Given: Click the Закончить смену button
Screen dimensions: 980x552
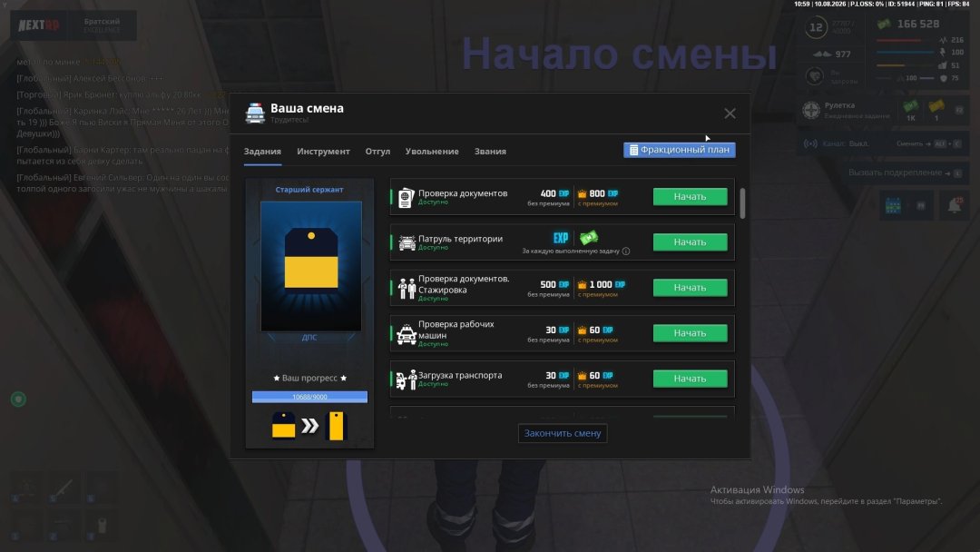Looking at the screenshot, I should click(563, 433).
